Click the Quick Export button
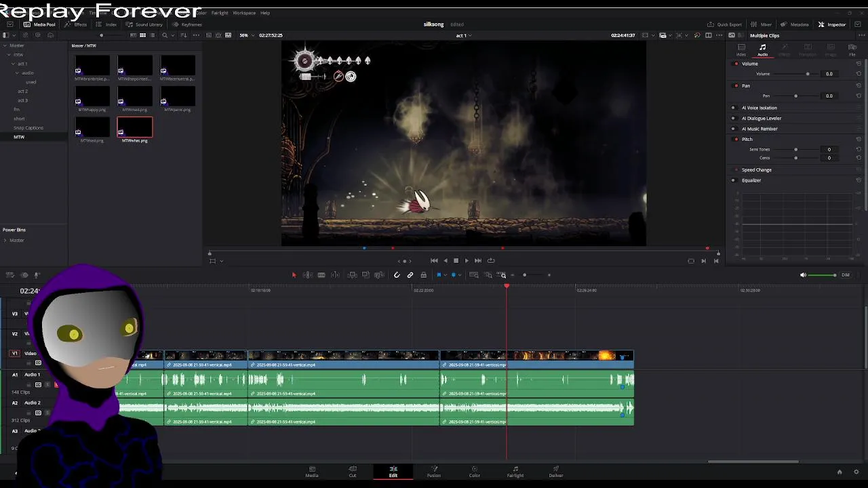 (x=725, y=24)
